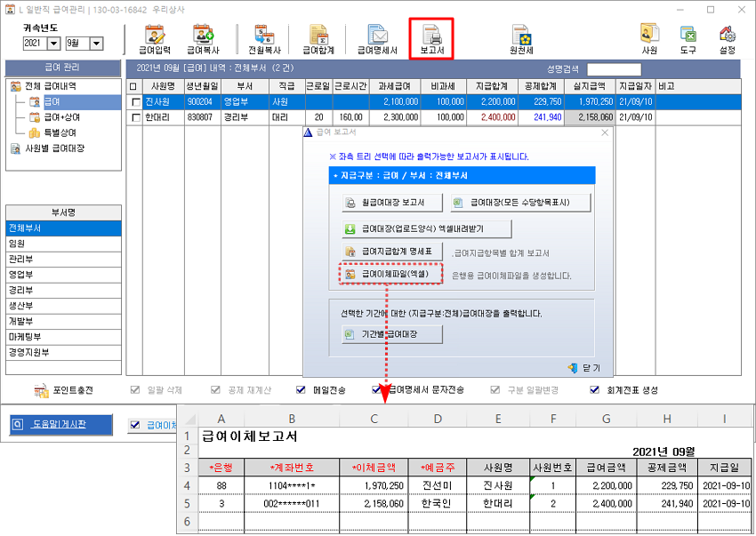
Task: Select the 특별상여 tree item
Action: pos(60,132)
